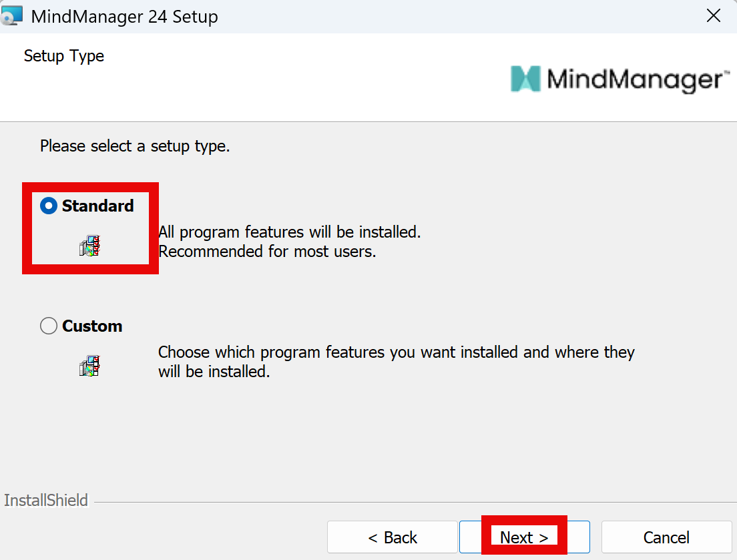Click the "MindManager 24 Setup" window title
The image size is (737, 560).
(x=124, y=17)
